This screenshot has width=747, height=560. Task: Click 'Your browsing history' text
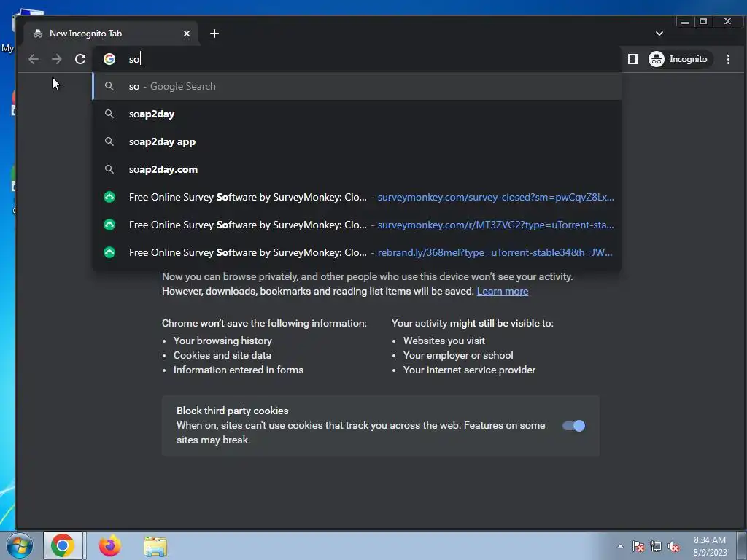222,341
